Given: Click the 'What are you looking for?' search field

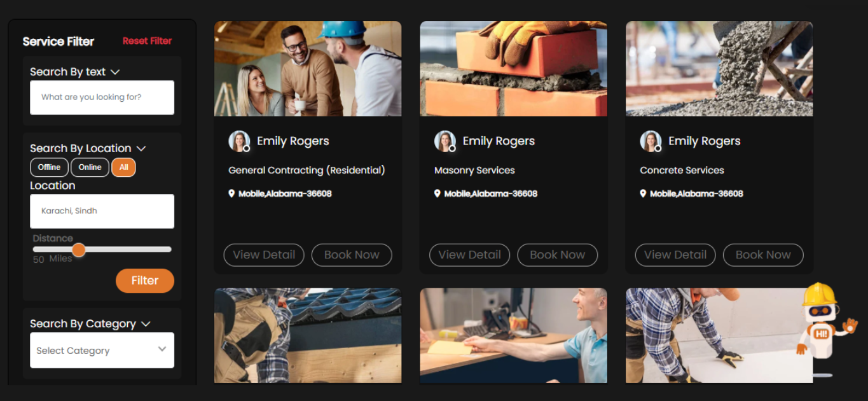Looking at the screenshot, I should coord(102,97).
